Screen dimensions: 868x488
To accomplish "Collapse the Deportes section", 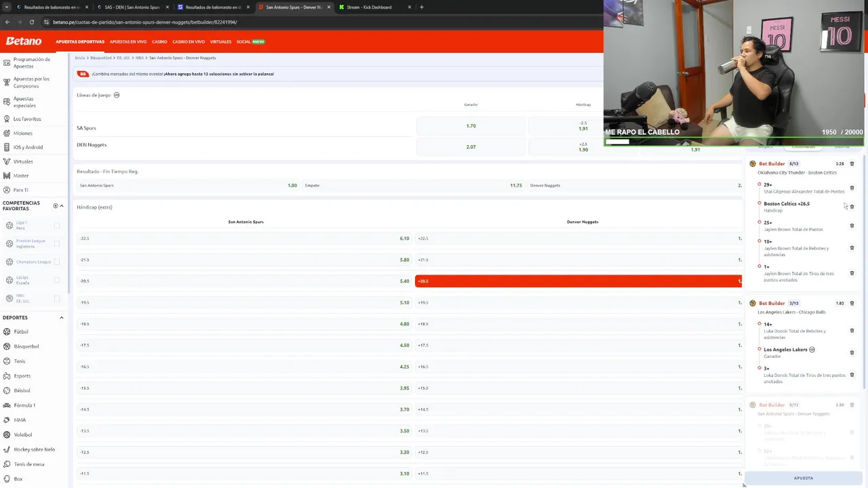I will pyautogui.click(x=62, y=317).
